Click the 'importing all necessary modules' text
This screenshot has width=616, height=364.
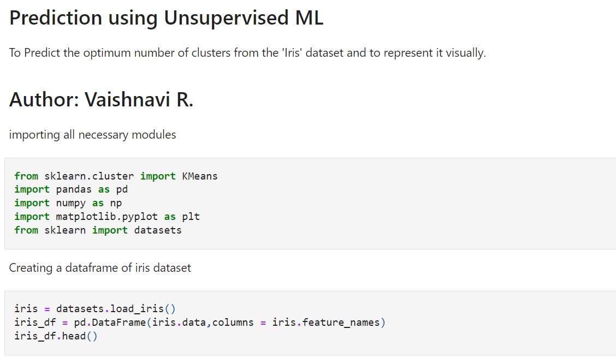92,135
